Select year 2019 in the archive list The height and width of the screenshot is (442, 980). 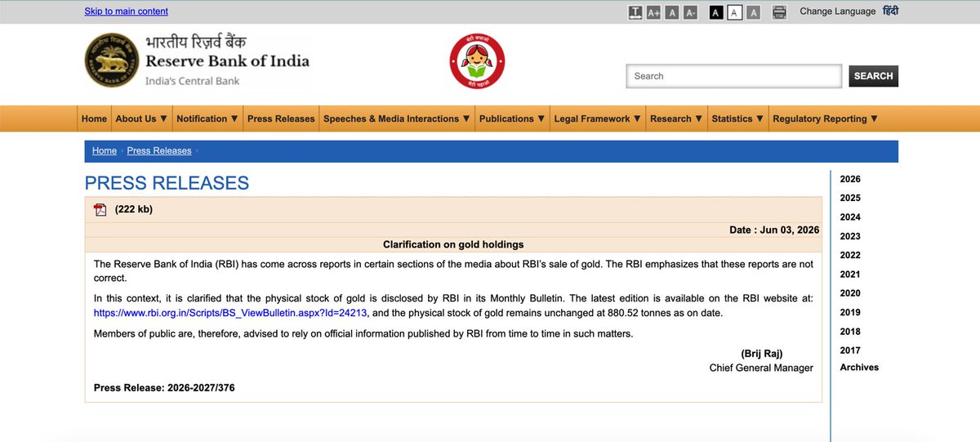[x=850, y=312]
